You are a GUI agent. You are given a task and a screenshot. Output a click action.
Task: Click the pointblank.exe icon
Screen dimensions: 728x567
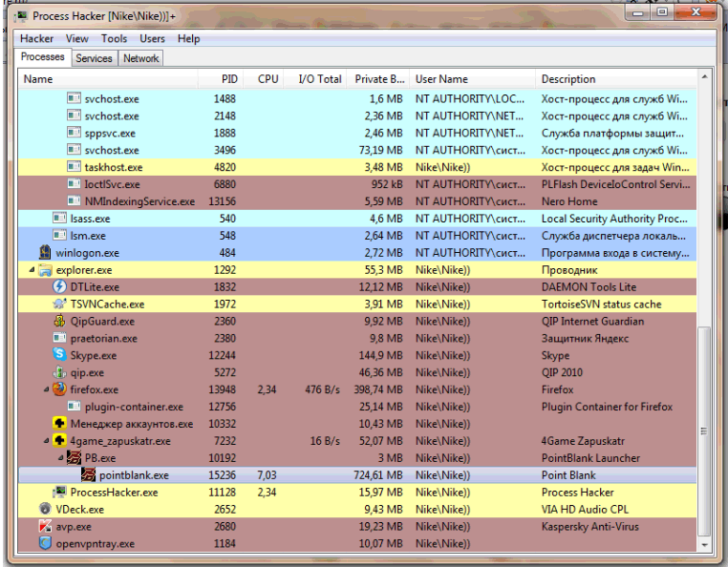(88, 474)
